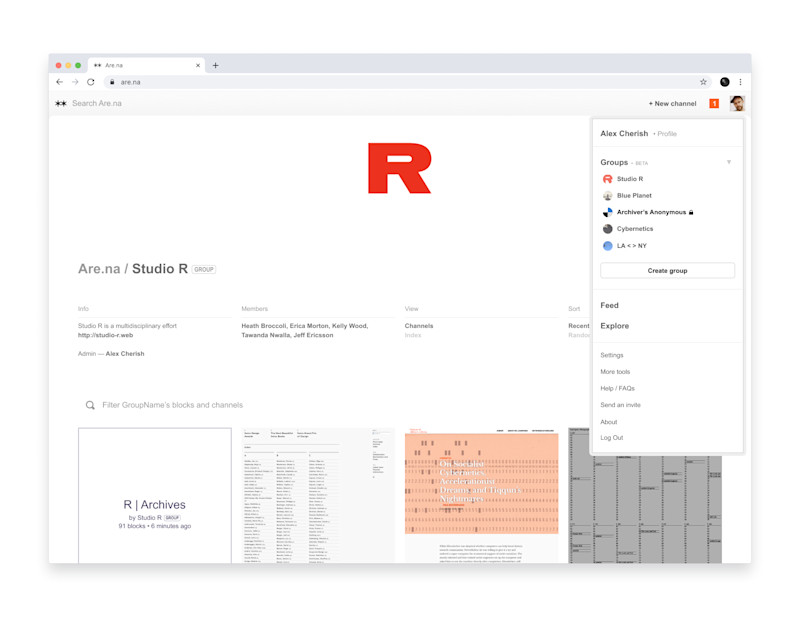Click the Archiver's Anonymous group icon
The width and height of the screenshot is (800, 617).
pos(607,212)
